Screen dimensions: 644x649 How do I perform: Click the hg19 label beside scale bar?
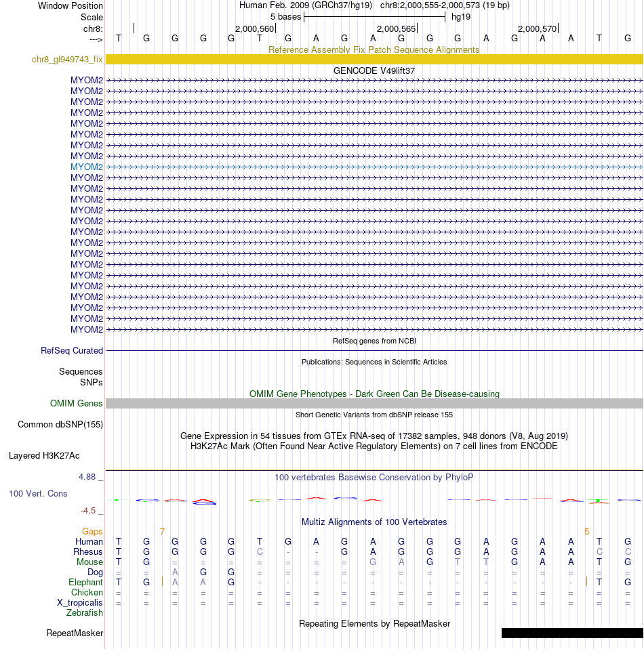point(461,17)
